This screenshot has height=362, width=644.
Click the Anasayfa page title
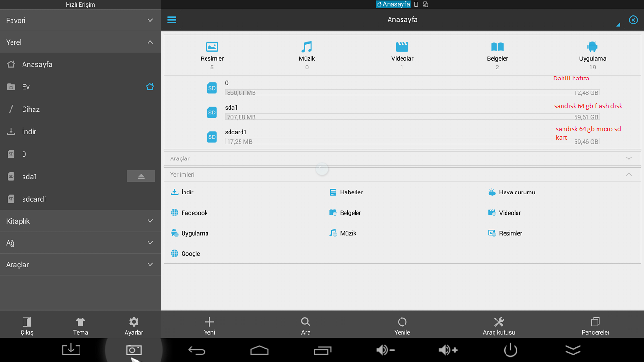coord(402,20)
